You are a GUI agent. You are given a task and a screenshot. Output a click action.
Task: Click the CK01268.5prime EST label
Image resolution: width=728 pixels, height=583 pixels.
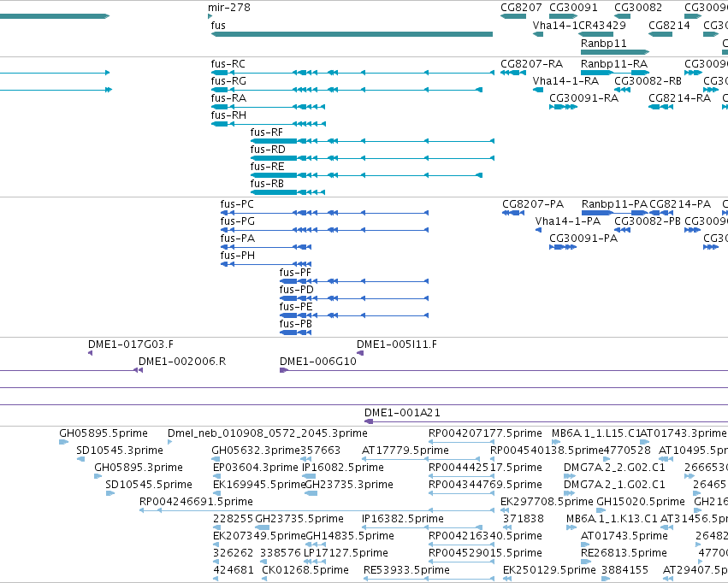[x=305, y=570]
